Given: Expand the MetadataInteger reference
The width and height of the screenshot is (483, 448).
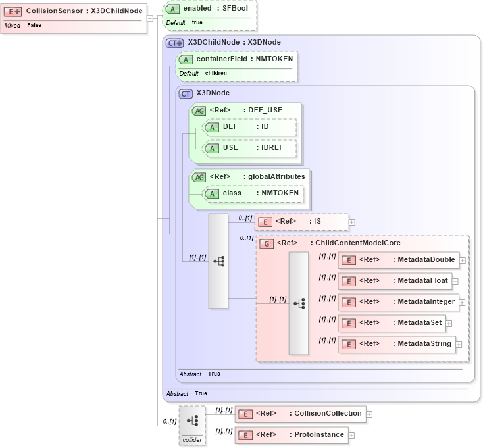Looking at the screenshot, I should click(462, 303).
